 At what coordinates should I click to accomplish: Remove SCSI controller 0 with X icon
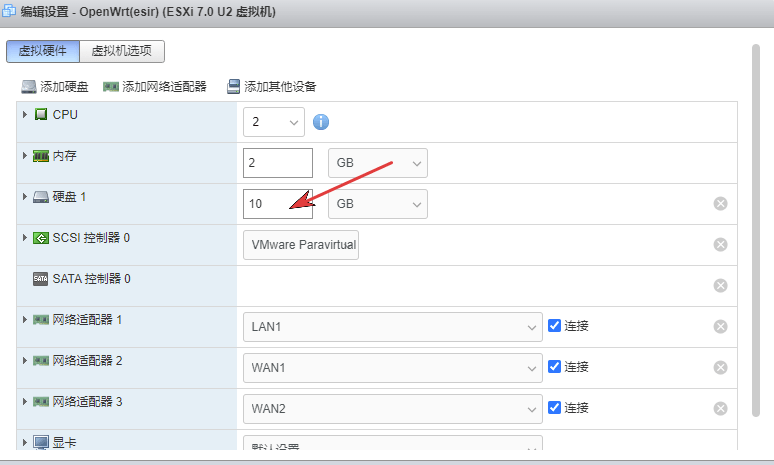tap(720, 245)
